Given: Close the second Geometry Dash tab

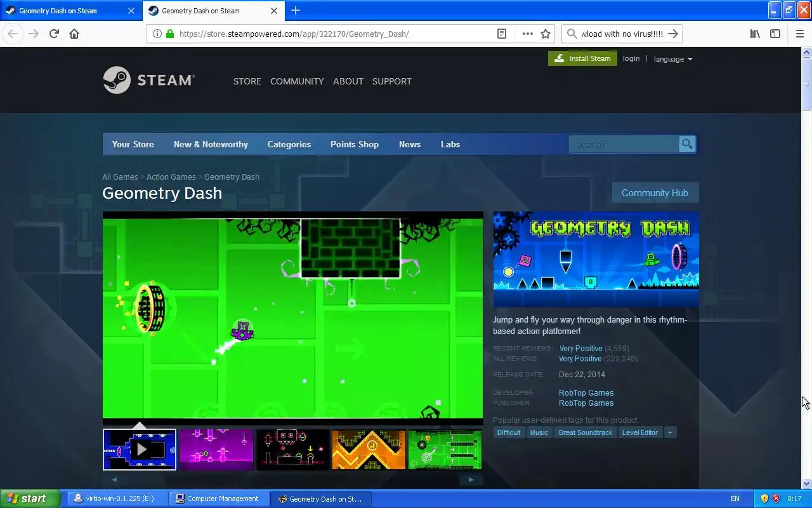Looking at the screenshot, I should point(274,11).
